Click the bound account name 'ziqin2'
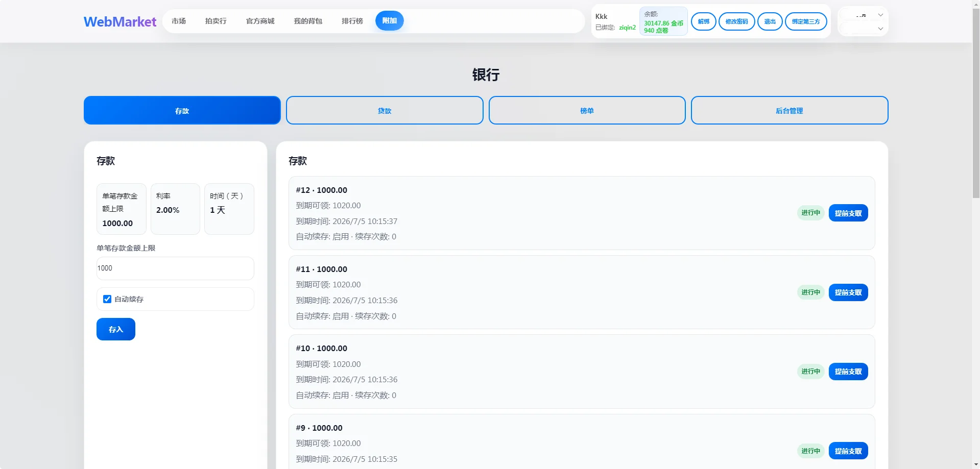This screenshot has height=469, width=980. 628,28
